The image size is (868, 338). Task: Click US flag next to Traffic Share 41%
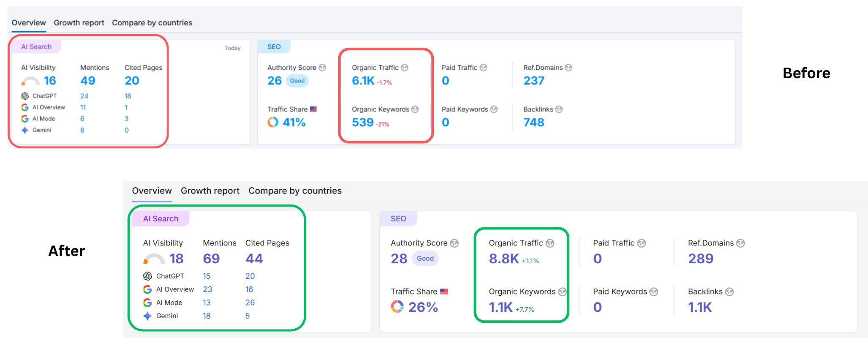313,109
